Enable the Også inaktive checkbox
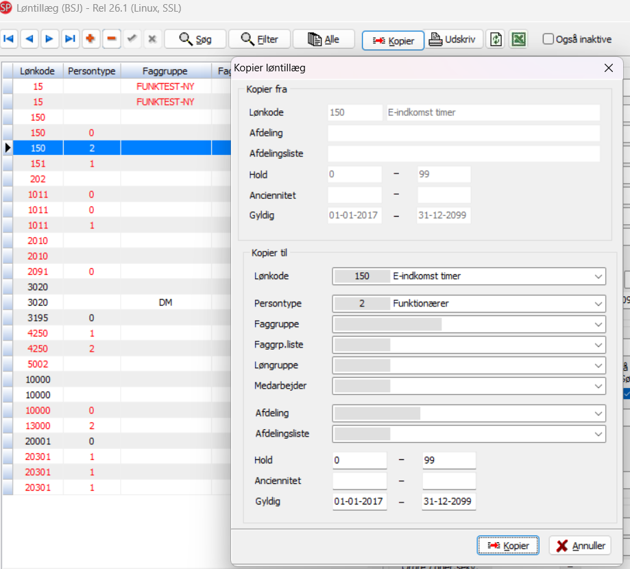The width and height of the screenshot is (630, 569). pos(548,39)
